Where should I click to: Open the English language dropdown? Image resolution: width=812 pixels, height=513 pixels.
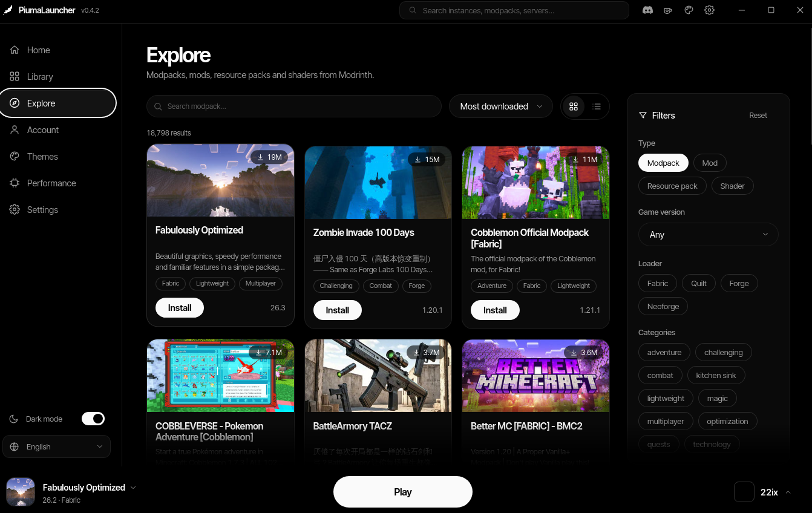tap(57, 446)
